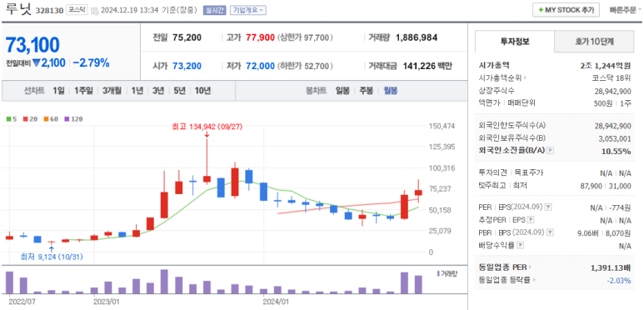Select the 1년 line chart period

click(x=137, y=91)
